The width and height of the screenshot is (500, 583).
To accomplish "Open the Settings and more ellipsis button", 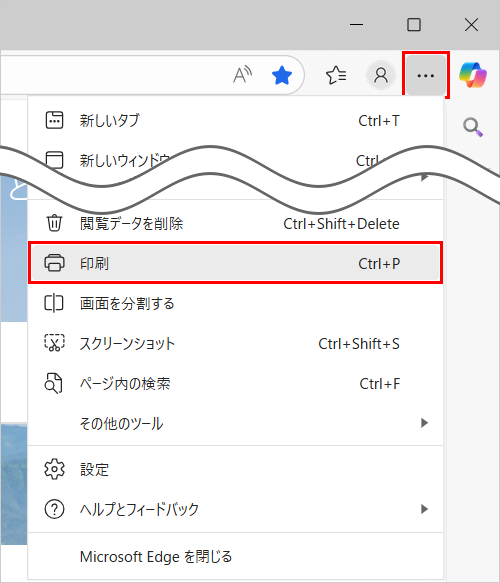I will click(426, 75).
